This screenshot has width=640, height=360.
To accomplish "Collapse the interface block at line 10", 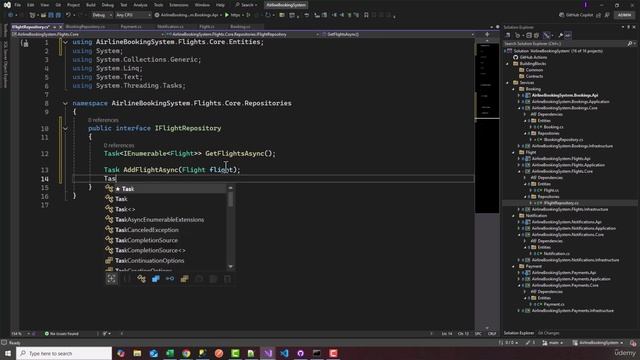I will click(65, 129).
